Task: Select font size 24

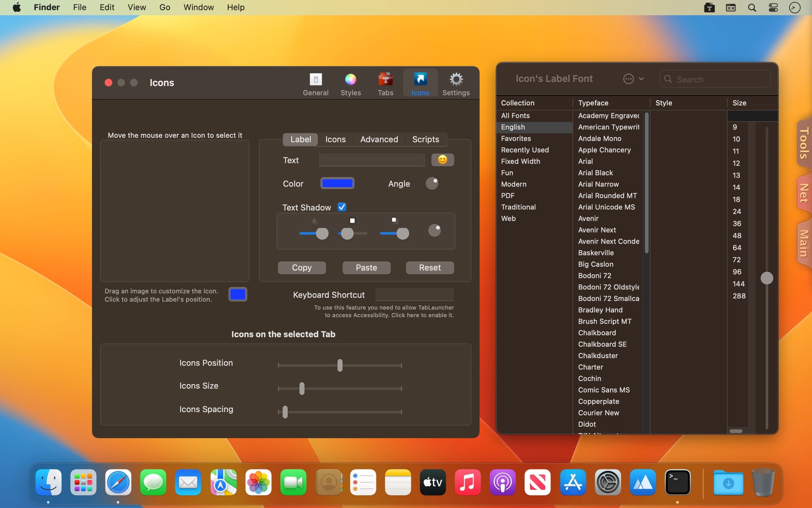Action: pos(737,211)
